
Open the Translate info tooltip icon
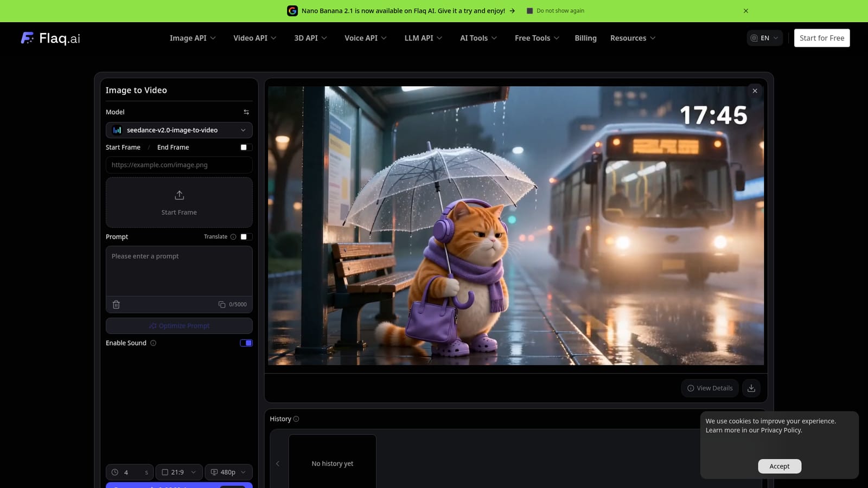[x=233, y=237]
